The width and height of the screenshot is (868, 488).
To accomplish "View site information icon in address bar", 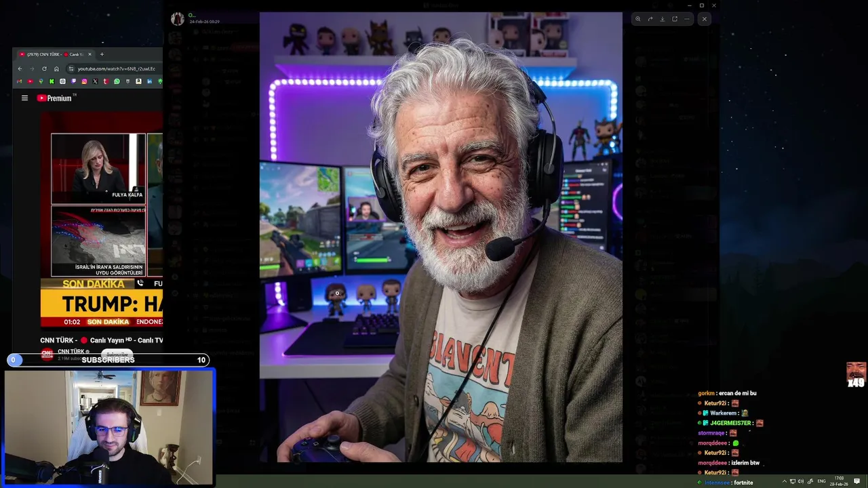I will pyautogui.click(x=71, y=68).
